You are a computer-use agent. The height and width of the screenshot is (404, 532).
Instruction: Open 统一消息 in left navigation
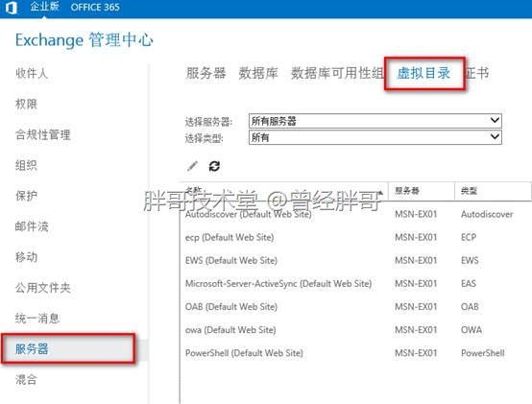pos(37,319)
